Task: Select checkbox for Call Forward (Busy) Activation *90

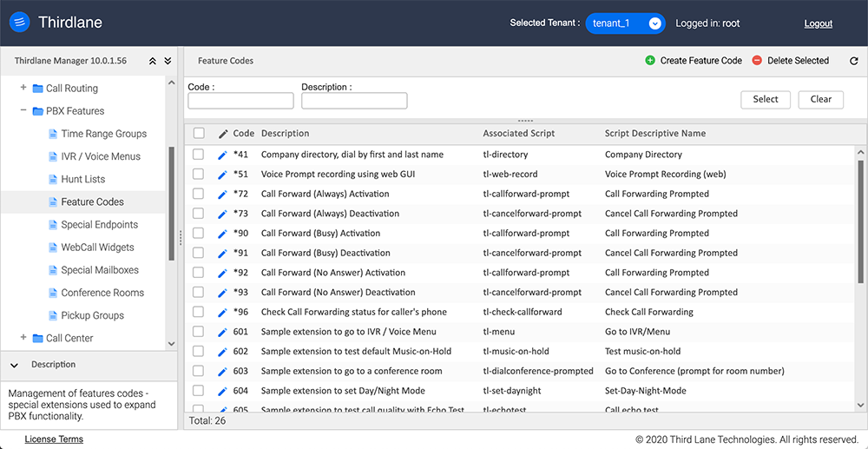Action: (199, 233)
